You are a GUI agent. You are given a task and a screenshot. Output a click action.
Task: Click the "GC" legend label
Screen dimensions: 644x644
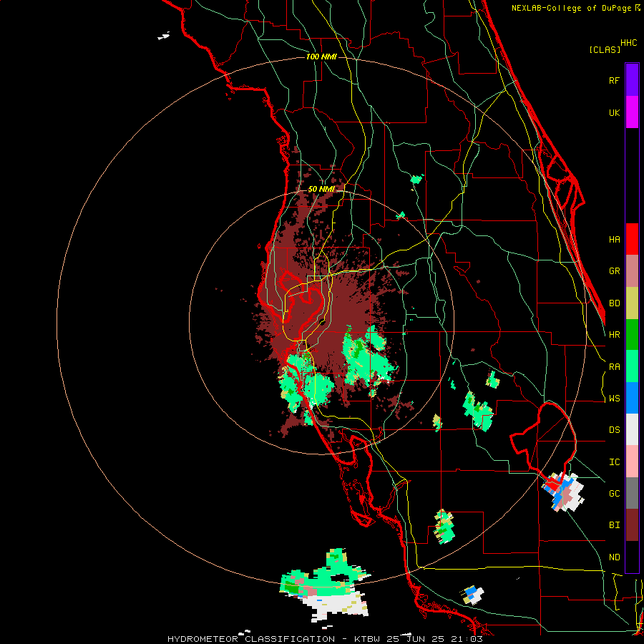click(x=615, y=494)
